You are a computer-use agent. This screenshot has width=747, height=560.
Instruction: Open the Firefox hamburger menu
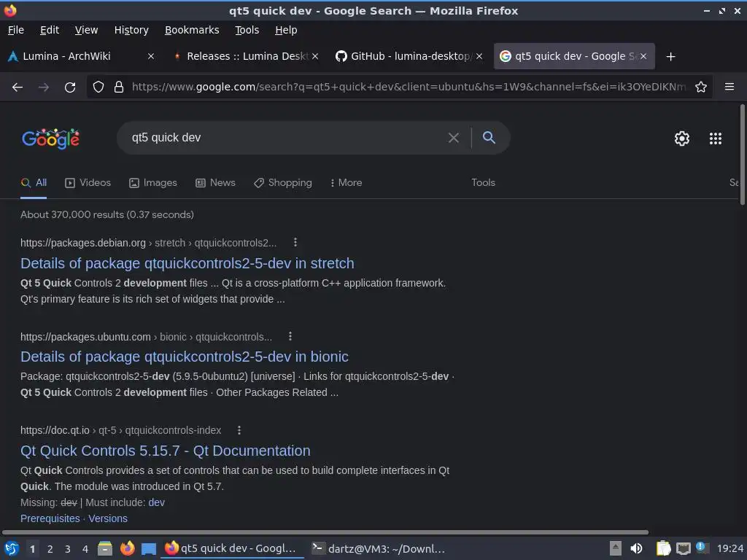pyautogui.click(x=729, y=87)
